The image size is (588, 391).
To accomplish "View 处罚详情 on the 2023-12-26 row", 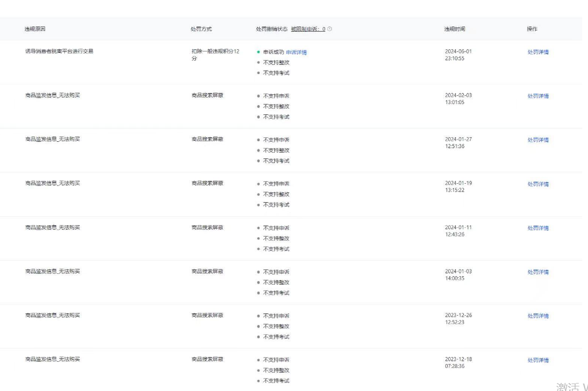I will click(538, 316).
